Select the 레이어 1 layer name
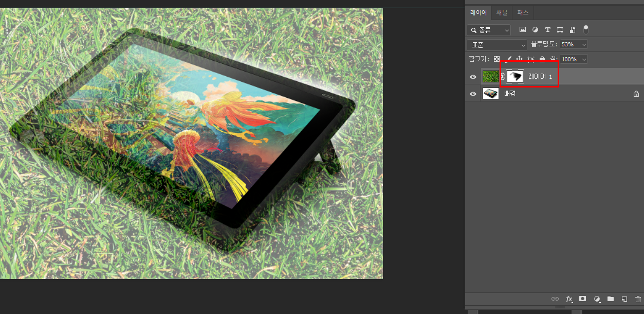This screenshot has height=314, width=644. coord(540,77)
